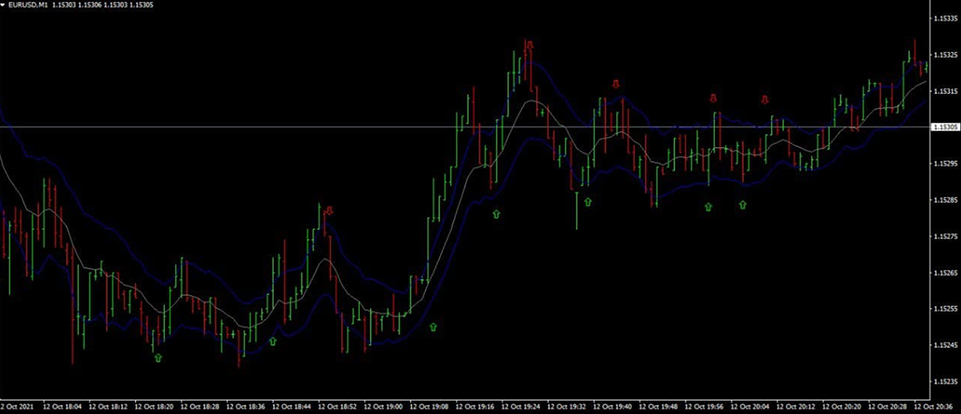Click the 12 Oct 20:28 time label
Screen dimensions: 961x414
tap(888, 406)
